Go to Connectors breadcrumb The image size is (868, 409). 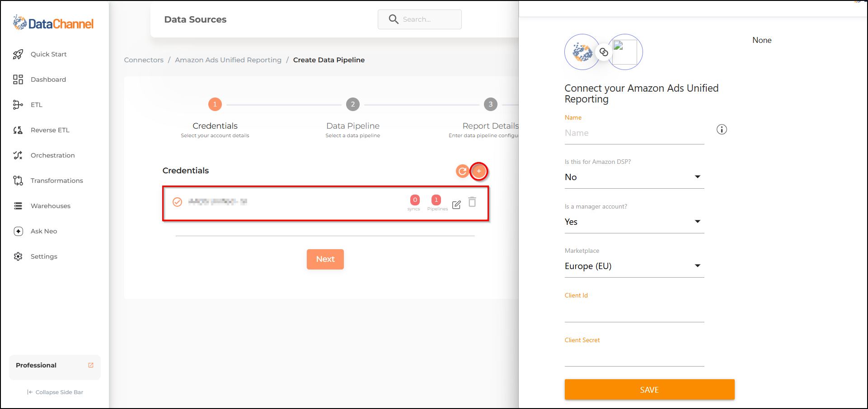point(144,60)
